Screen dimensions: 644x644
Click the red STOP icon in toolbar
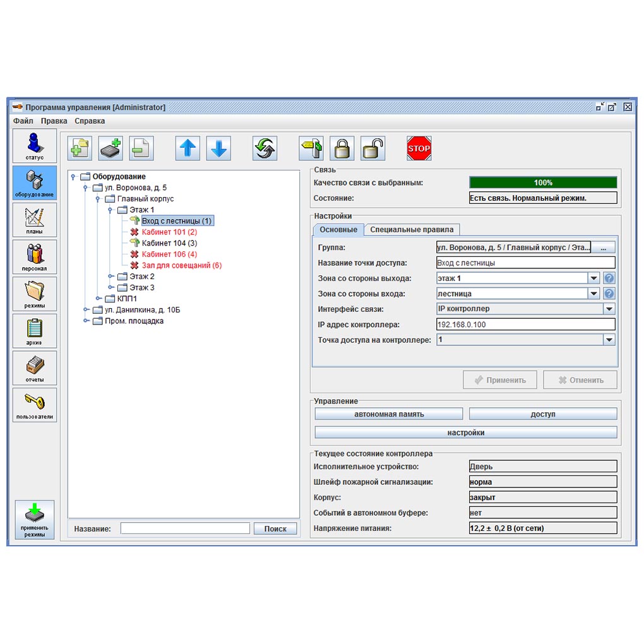click(x=419, y=148)
